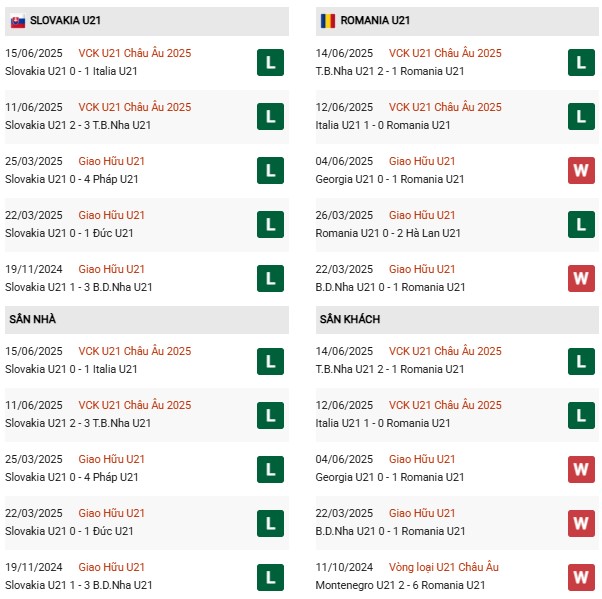This screenshot has width=602, height=599.
Task: Click the Romania flag icon
Action: click(328, 20)
